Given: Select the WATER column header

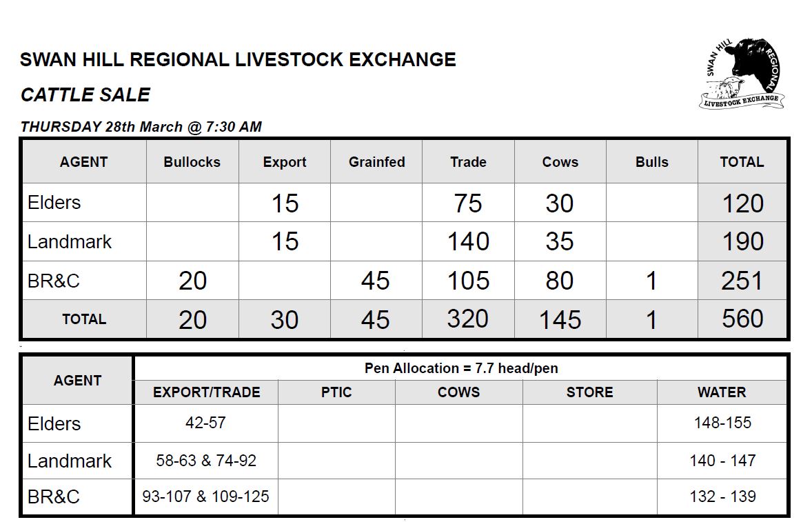Looking at the screenshot, I should point(722,392).
